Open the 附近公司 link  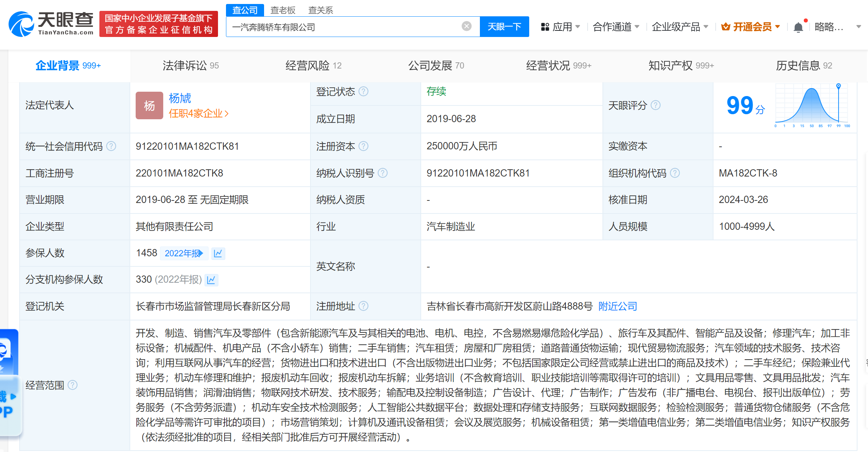point(617,306)
